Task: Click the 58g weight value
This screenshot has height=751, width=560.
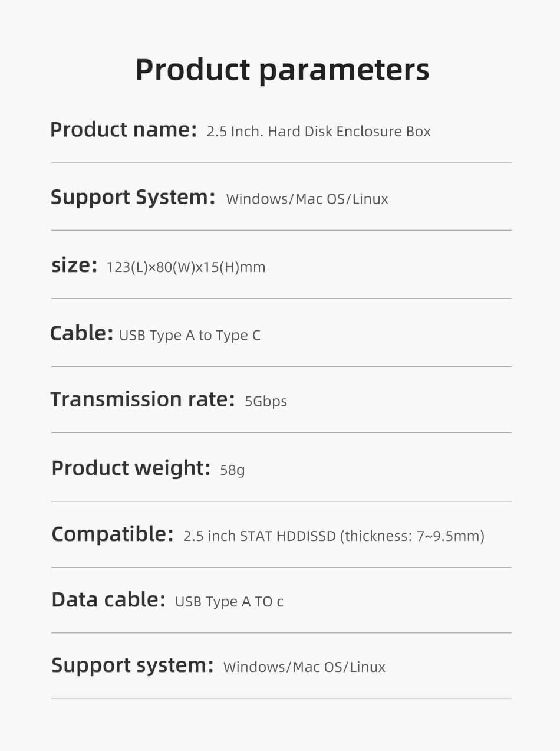Action: (x=232, y=471)
